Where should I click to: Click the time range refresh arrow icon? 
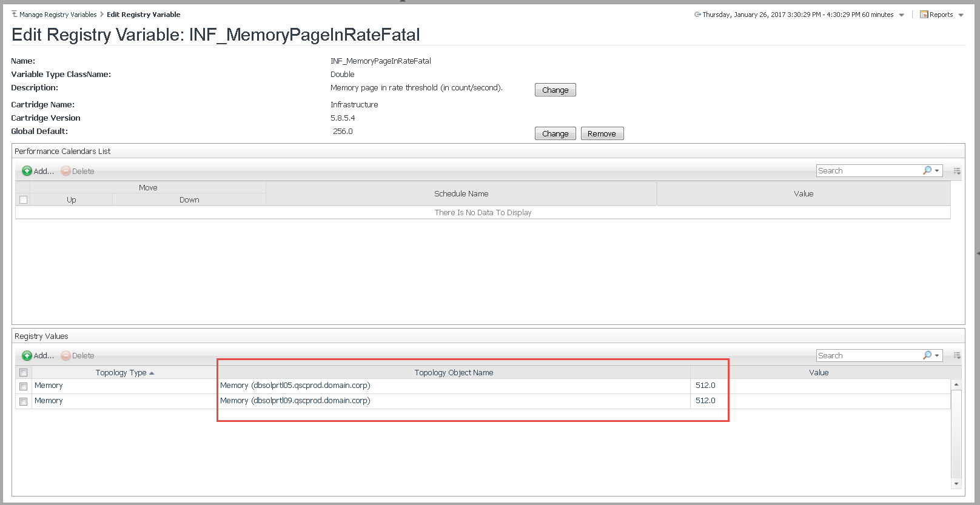[697, 15]
